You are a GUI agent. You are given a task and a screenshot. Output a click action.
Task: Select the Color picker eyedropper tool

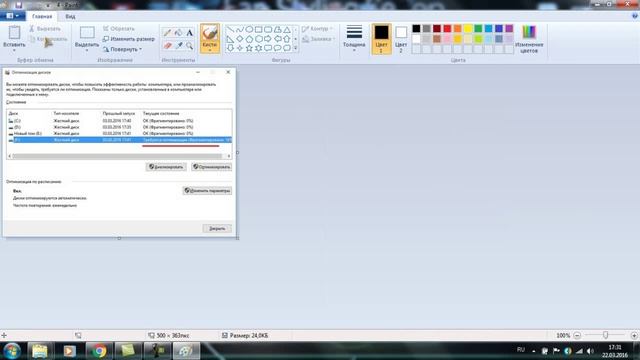178,46
